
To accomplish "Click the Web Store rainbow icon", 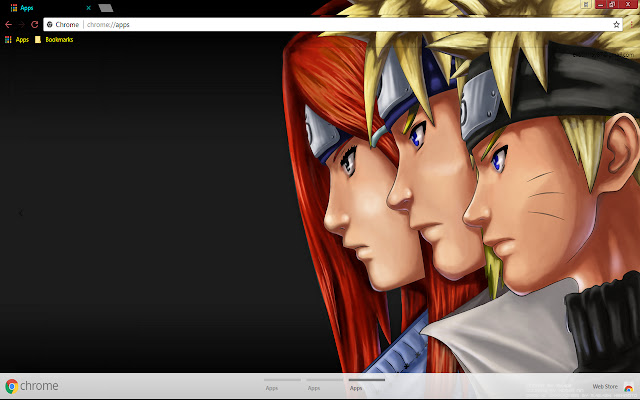I will coord(629,387).
